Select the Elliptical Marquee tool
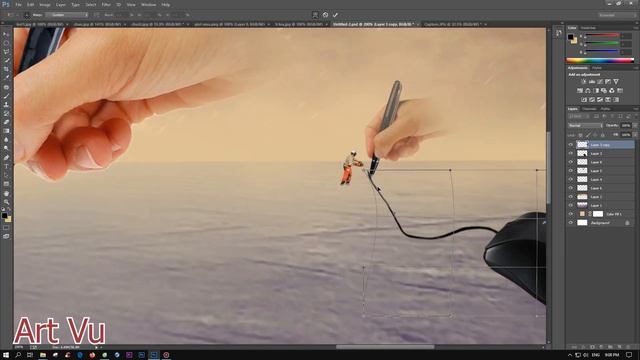 [x=6, y=43]
